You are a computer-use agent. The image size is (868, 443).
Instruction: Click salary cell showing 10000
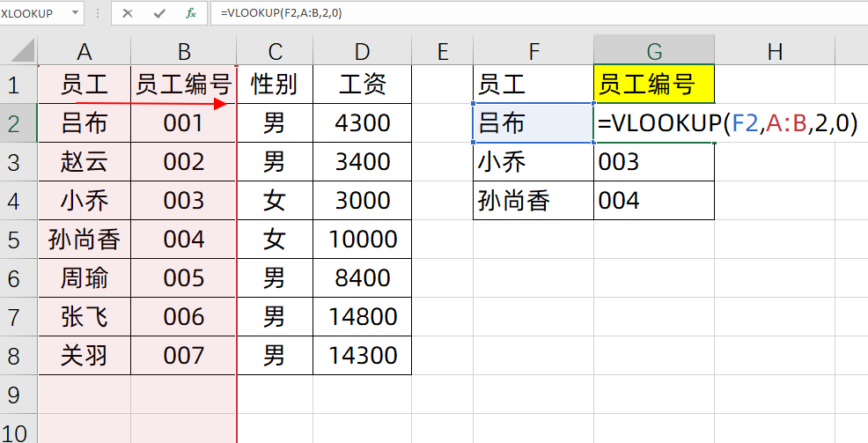pos(362,240)
